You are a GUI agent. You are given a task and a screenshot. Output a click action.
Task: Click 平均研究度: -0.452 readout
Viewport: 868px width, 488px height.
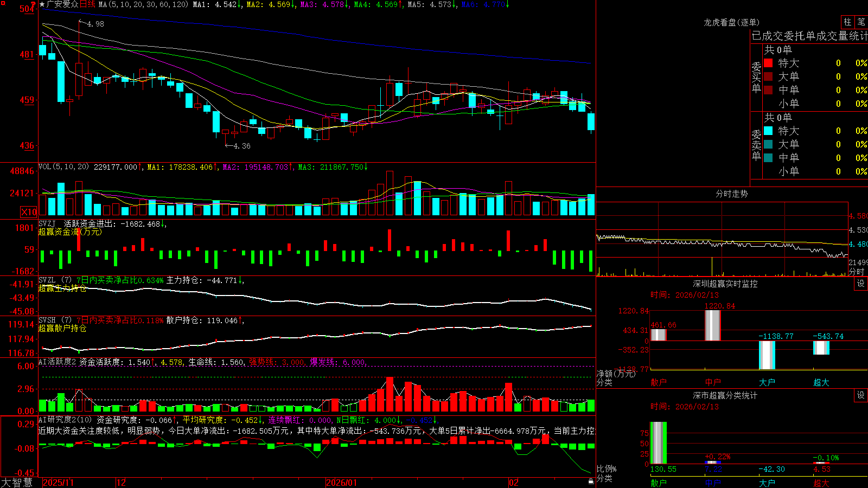pos(222,420)
